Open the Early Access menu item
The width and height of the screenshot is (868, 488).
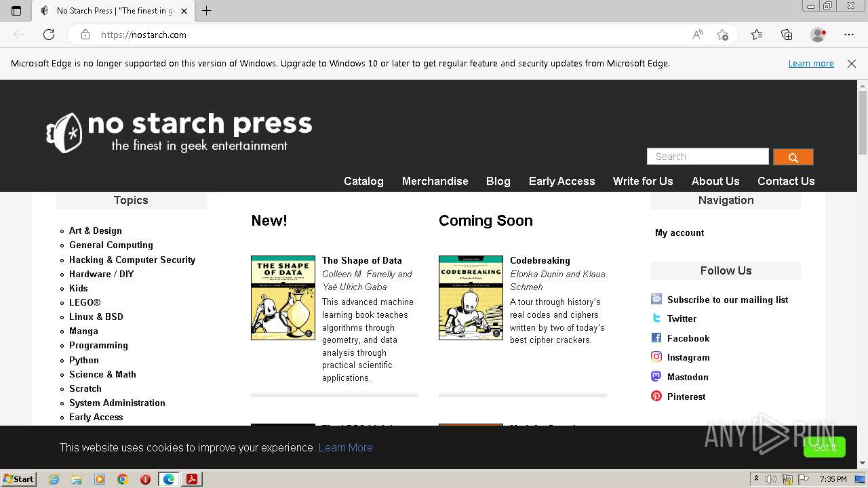pyautogui.click(x=561, y=181)
